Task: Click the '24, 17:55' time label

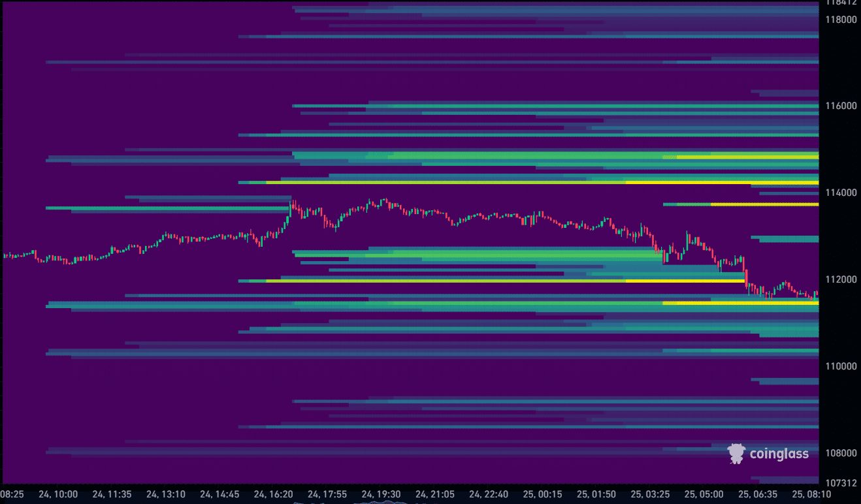Action: (327, 494)
